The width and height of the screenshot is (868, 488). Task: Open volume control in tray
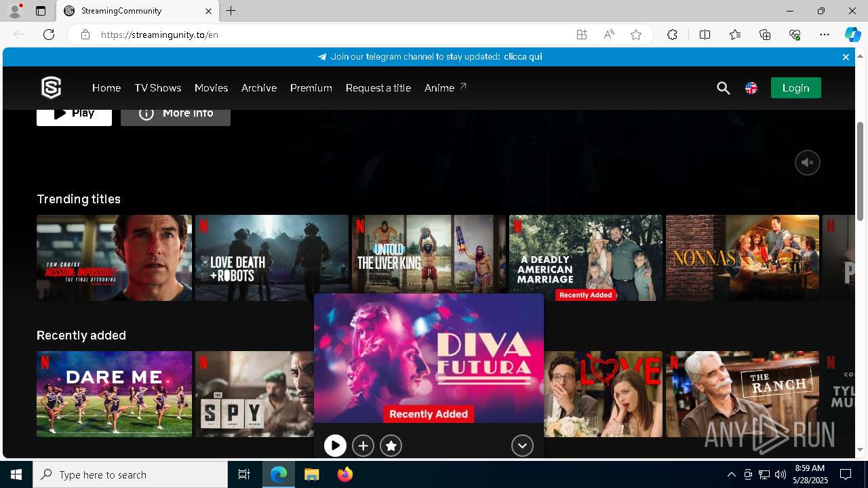click(x=781, y=474)
